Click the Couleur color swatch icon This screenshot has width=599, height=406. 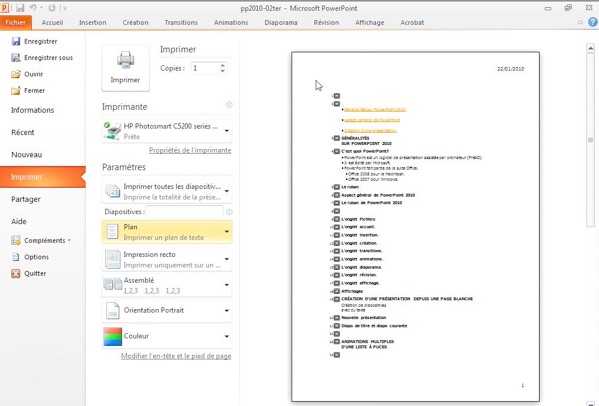coord(113,336)
